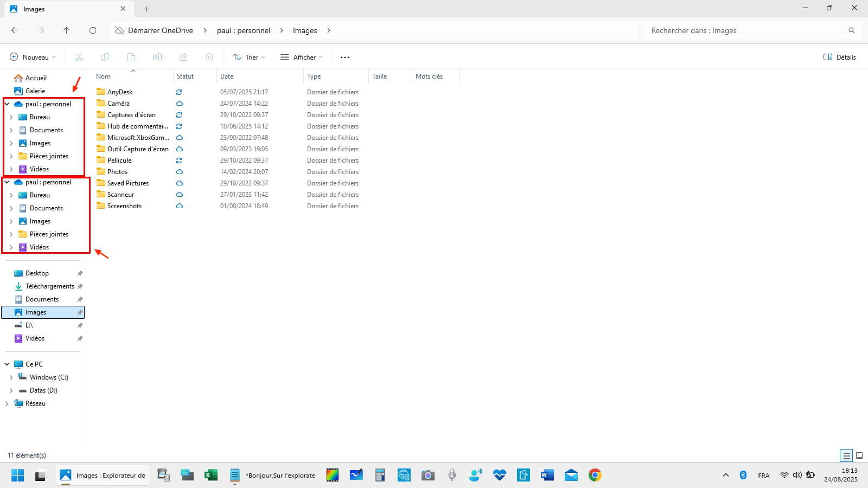Expand the Windows (C:) drive tree node
The image size is (868, 488).
11,377
